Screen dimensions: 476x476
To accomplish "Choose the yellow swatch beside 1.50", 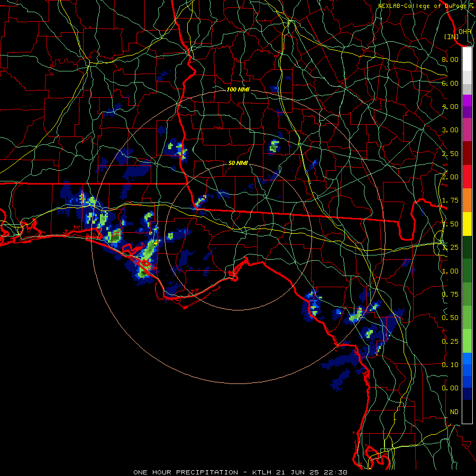I will pos(467,224).
